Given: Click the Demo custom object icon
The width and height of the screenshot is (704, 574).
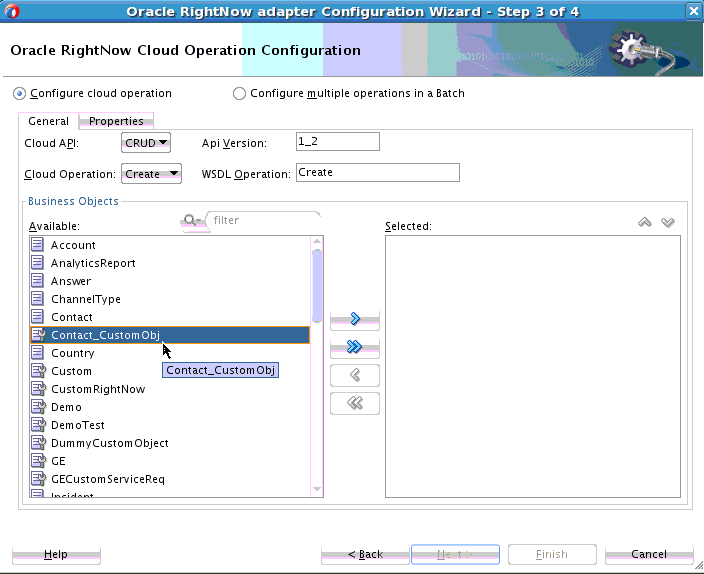Looking at the screenshot, I should click(x=39, y=407).
